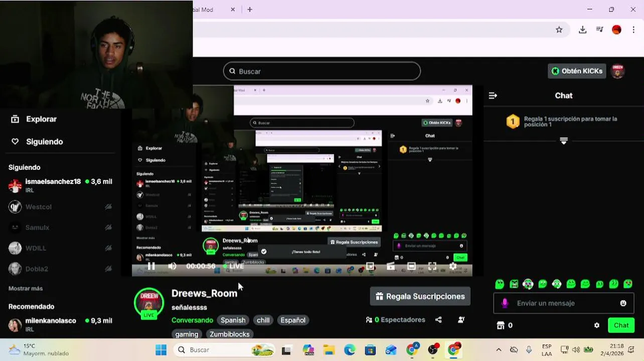This screenshot has width=644, height=361.
Task: Toggle theater mode on the video player
Action: (x=411, y=266)
